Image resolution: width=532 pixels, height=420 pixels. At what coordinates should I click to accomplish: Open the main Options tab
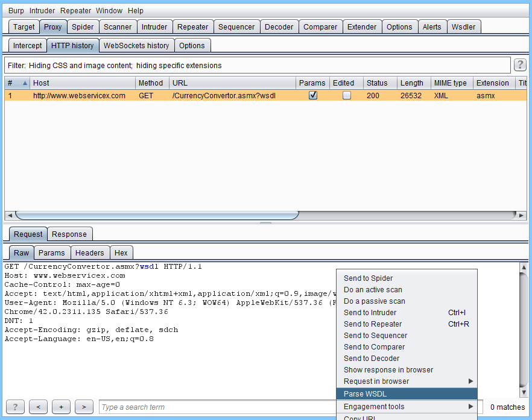[x=399, y=27]
